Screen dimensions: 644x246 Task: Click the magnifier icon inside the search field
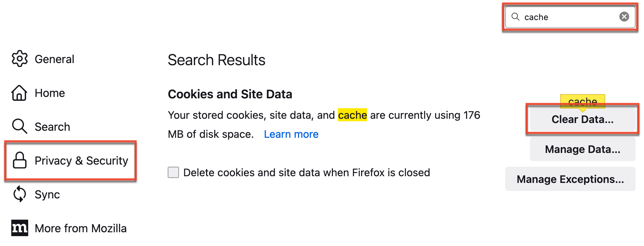(516, 17)
